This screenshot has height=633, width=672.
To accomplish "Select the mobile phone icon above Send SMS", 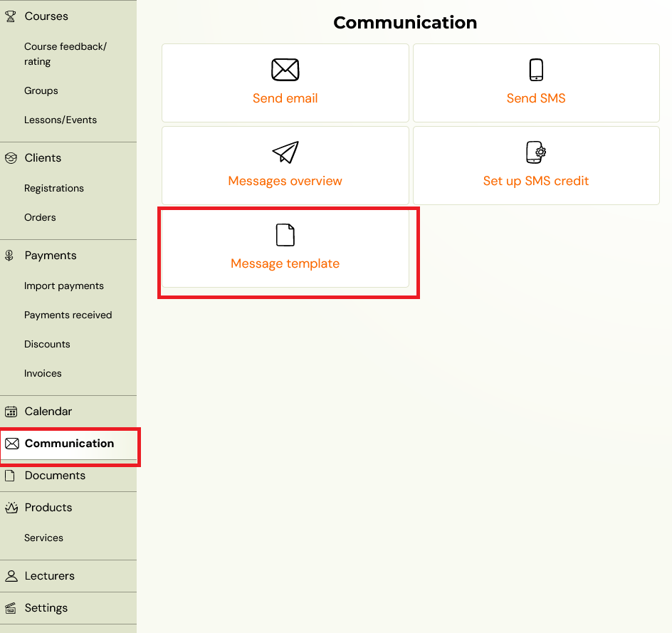I will (535, 69).
